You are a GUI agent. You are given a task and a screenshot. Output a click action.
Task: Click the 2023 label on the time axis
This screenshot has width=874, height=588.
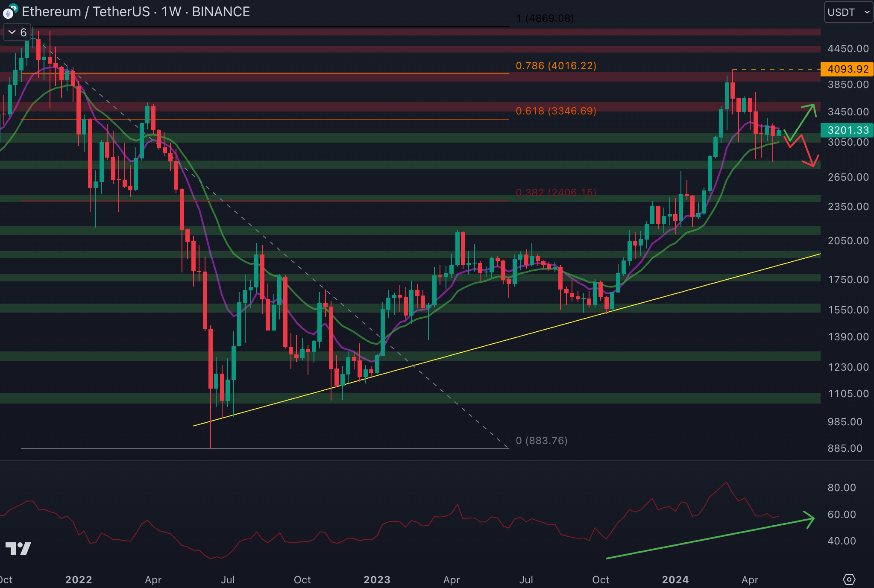pyautogui.click(x=376, y=579)
